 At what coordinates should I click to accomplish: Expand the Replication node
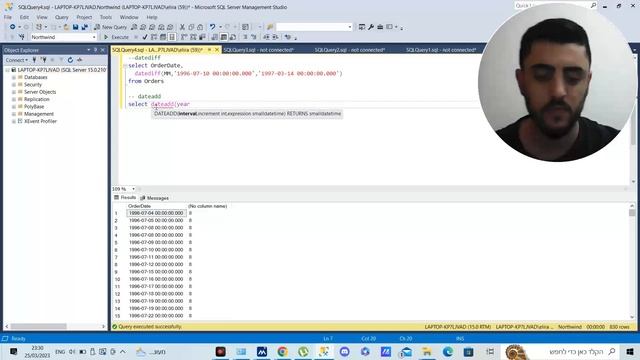[14, 99]
